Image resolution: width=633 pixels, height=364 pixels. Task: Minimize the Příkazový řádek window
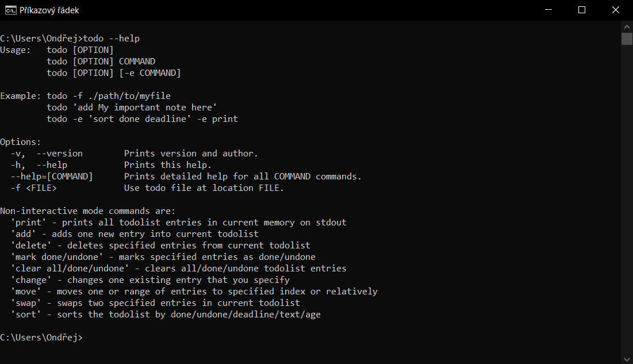tap(555, 10)
